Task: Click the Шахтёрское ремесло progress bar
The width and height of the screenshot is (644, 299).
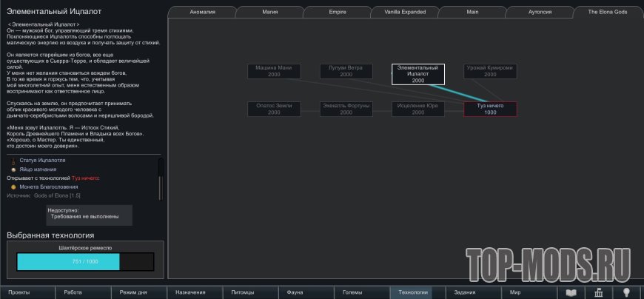Action: point(85,261)
